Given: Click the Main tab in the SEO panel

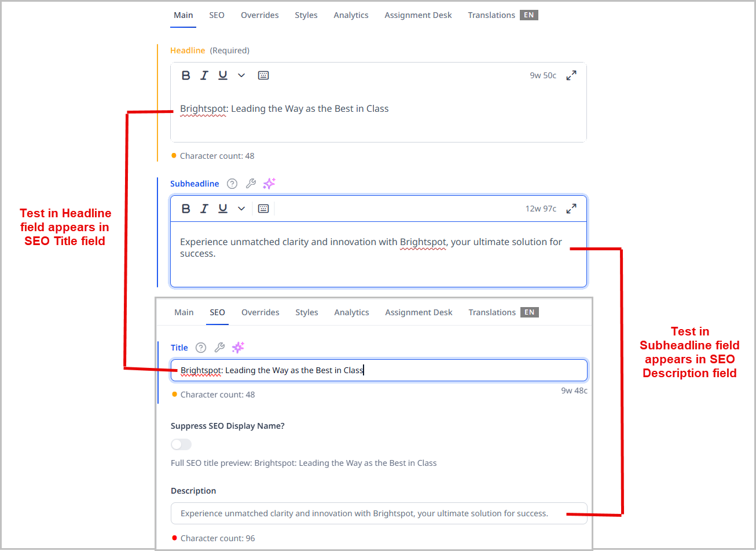Looking at the screenshot, I should 184,312.
